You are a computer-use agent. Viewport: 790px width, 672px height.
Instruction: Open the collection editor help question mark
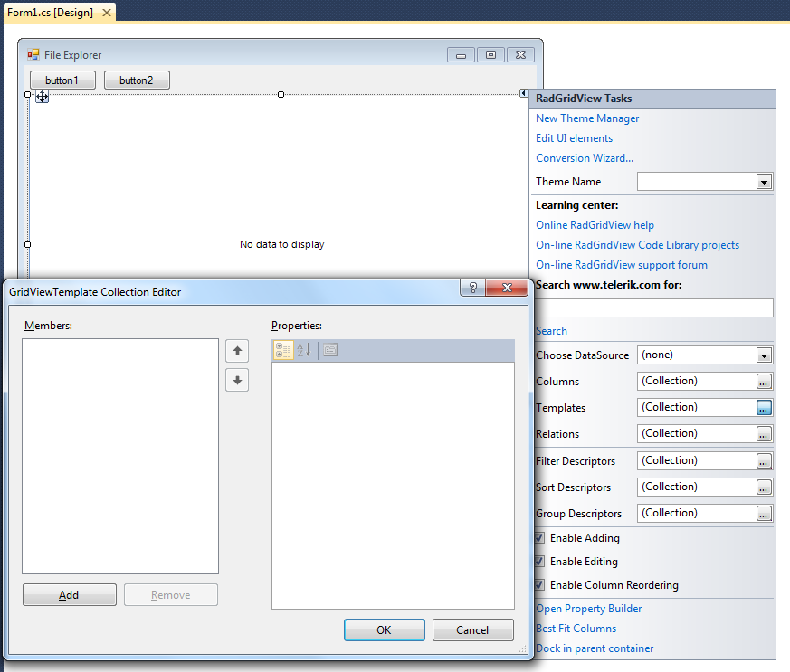pyautogui.click(x=473, y=288)
